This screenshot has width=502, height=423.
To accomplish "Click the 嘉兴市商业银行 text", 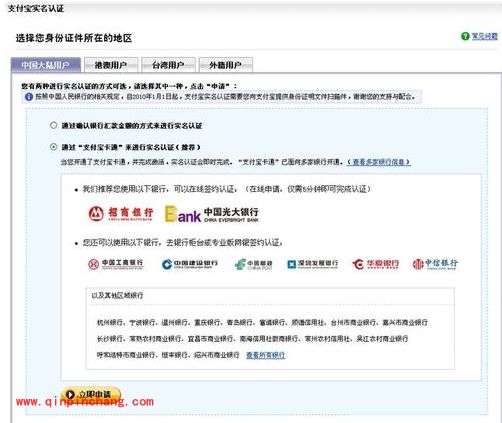I will coord(405,322).
